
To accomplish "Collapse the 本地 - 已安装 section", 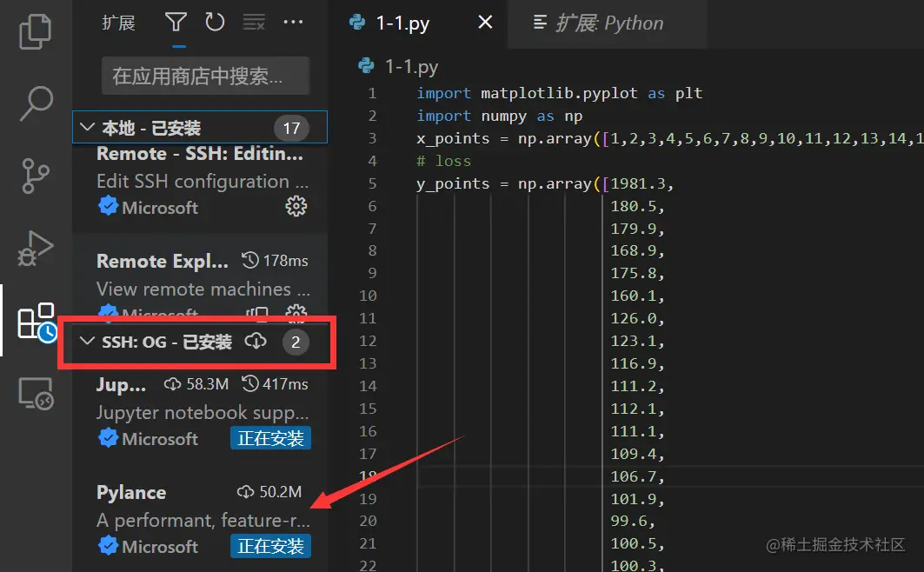I will [200, 127].
